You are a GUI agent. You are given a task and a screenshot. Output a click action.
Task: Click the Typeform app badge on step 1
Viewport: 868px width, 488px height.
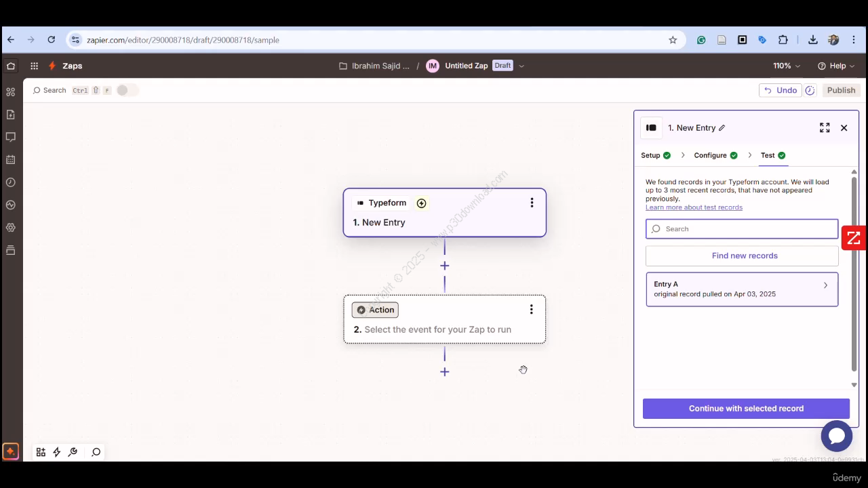(x=381, y=203)
